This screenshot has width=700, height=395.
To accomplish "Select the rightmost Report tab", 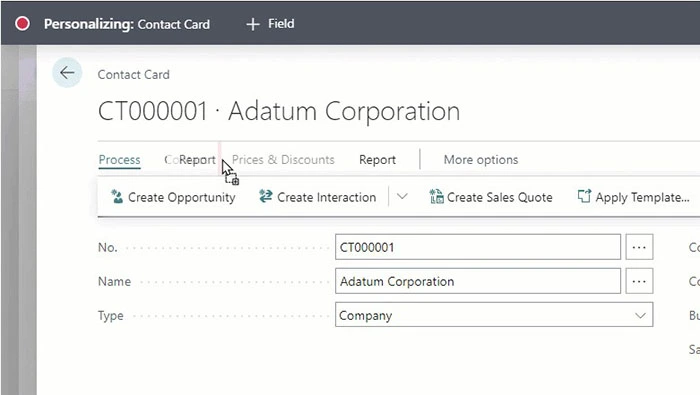I will [x=377, y=160].
